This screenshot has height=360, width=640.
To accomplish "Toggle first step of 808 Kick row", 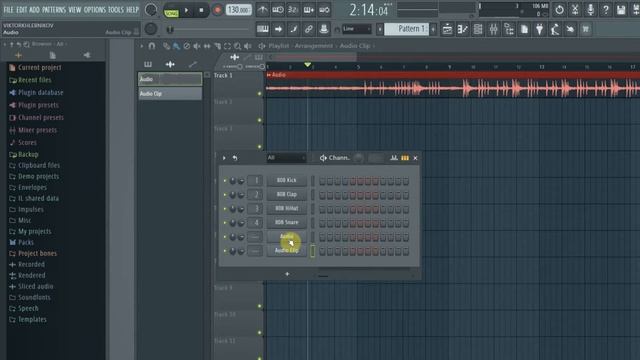I will [x=322, y=181].
